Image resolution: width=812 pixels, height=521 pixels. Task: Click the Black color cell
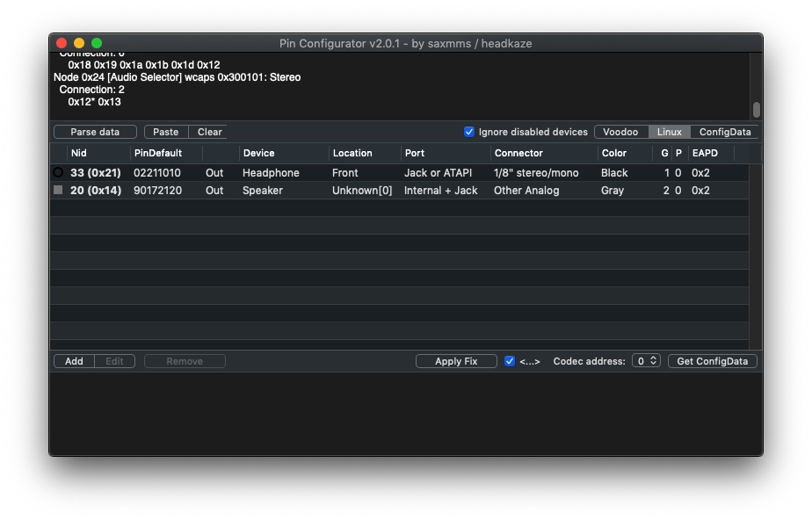tap(614, 173)
